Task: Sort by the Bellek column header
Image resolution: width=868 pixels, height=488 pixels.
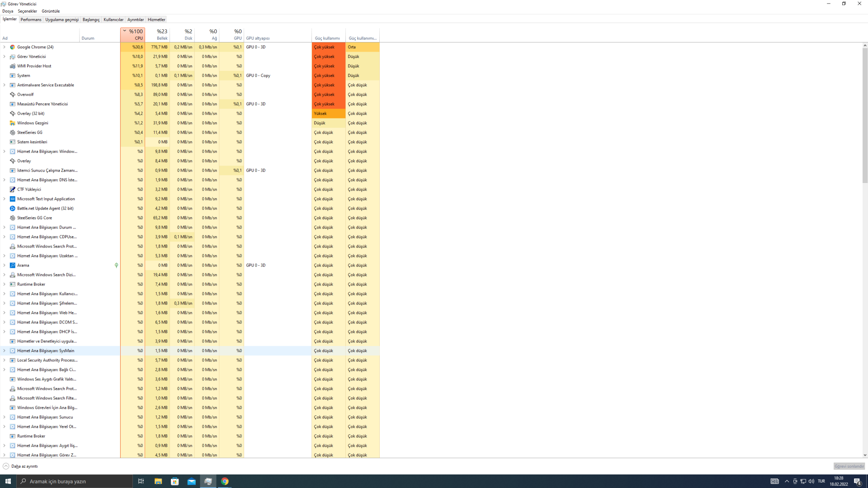Action: tap(157, 34)
